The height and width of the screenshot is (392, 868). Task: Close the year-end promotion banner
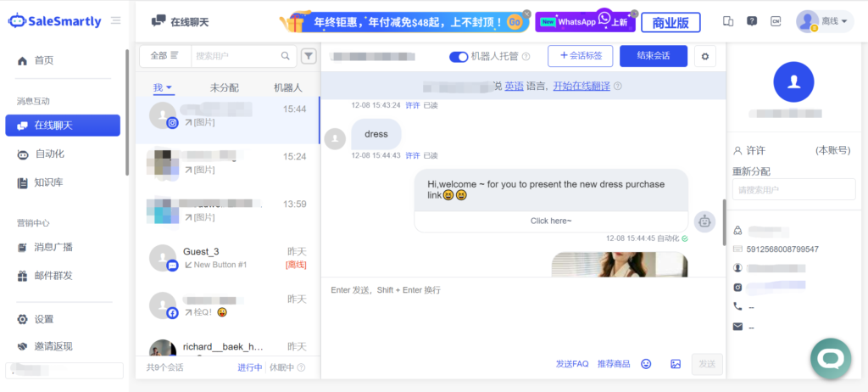(527, 14)
